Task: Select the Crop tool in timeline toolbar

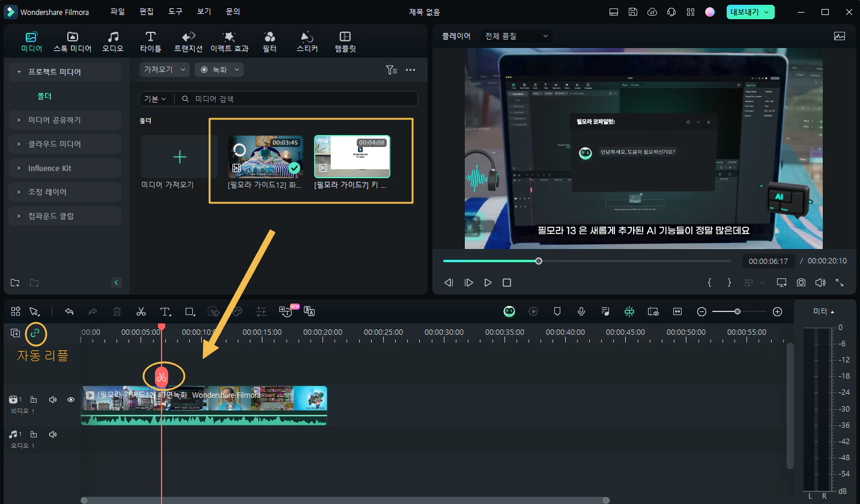Action: pos(190,311)
